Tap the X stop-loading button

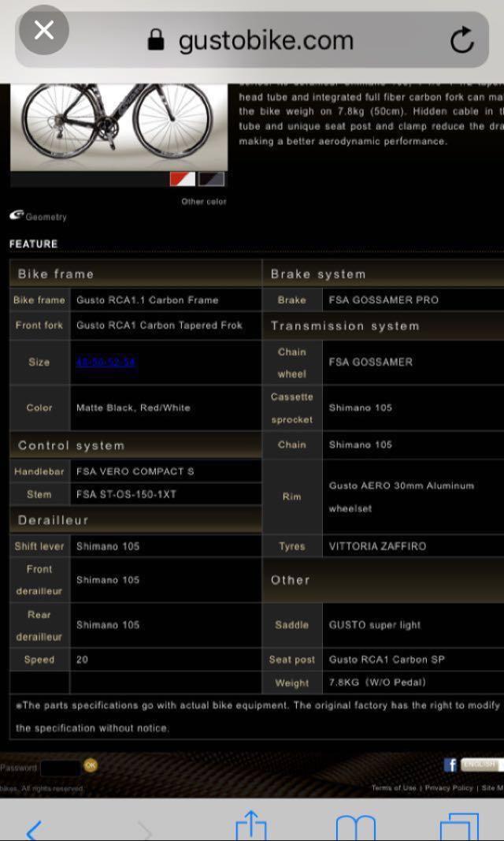pos(43,30)
